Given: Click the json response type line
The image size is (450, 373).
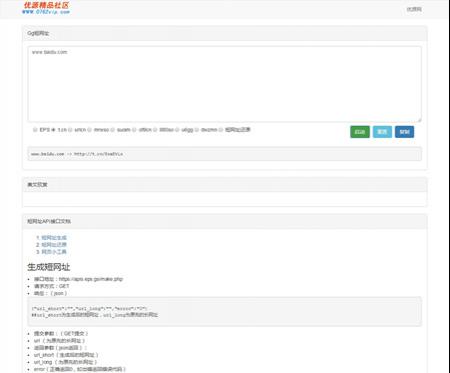Looking at the screenshot, I should point(50,293).
